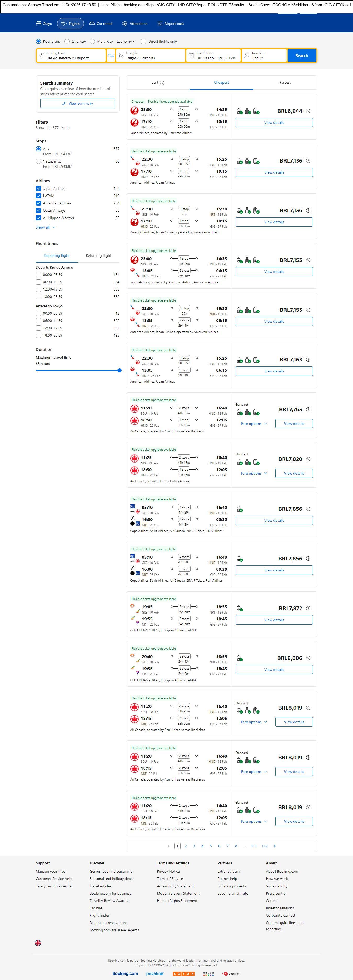Click the maximum travel time slider handle

pos(119,371)
